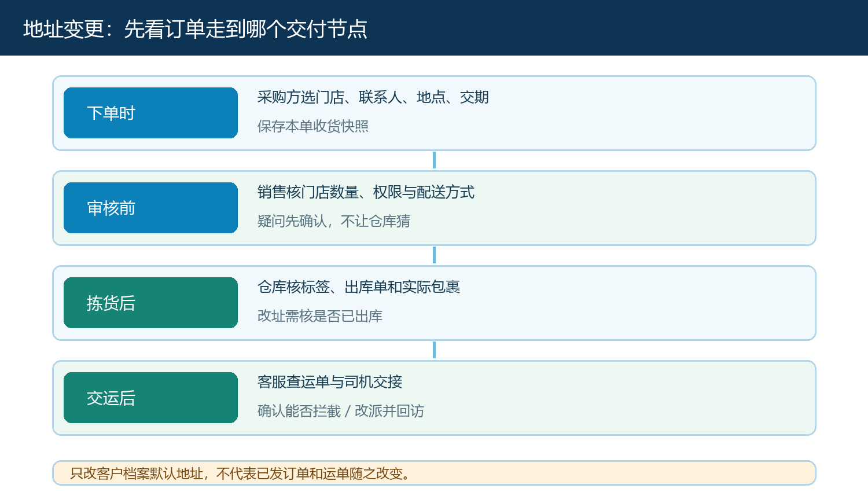Viewport: 868px width, 492px height.
Task: Click the line 销售核门店数量、权限与配送方式
Action: (366, 192)
